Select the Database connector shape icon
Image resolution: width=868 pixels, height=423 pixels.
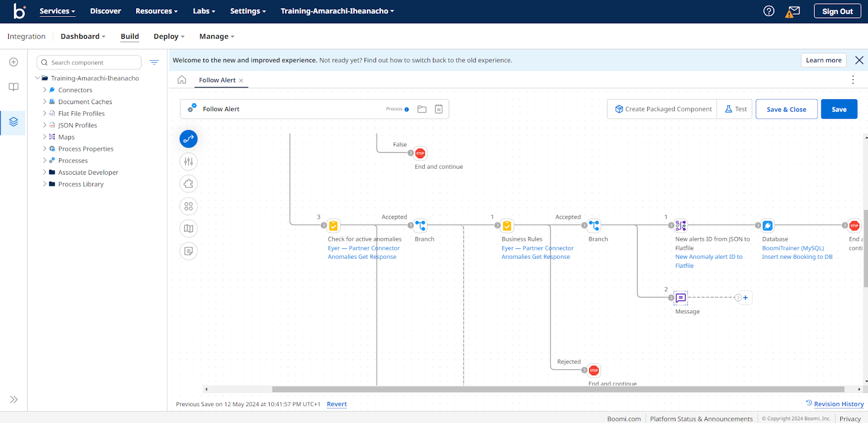pos(768,226)
